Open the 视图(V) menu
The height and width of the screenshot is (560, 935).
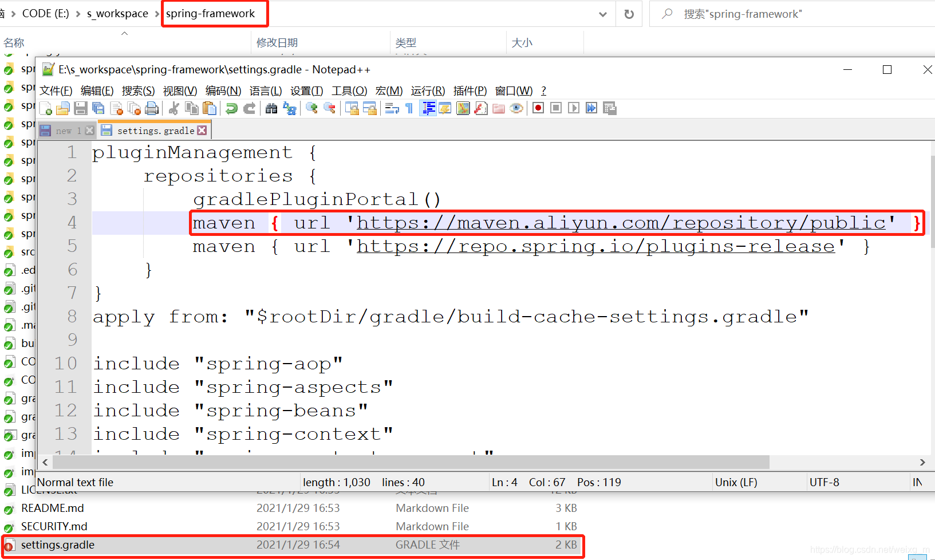click(x=180, y=91)
